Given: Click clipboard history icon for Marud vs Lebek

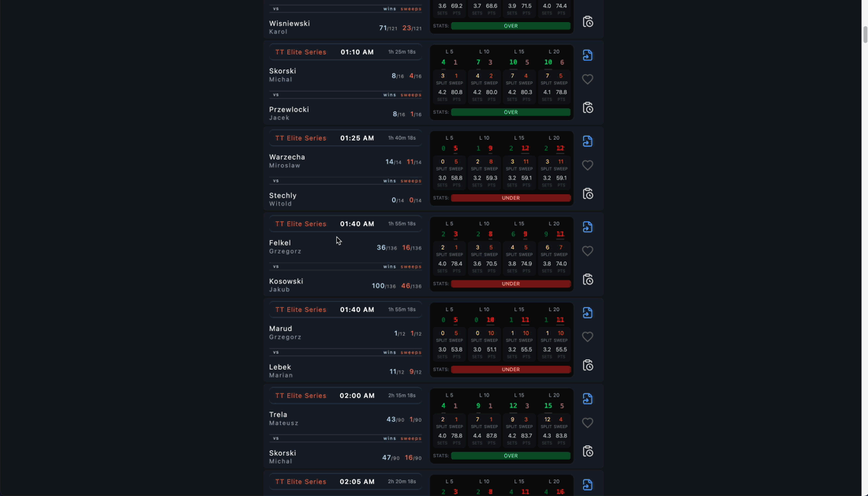Looking at the screenshot, I should point(588,365).
